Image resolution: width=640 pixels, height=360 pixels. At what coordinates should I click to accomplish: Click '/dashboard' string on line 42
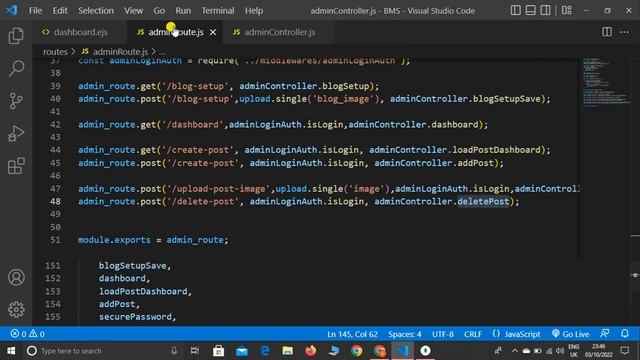pyautogui.click(x=193, y=124)
